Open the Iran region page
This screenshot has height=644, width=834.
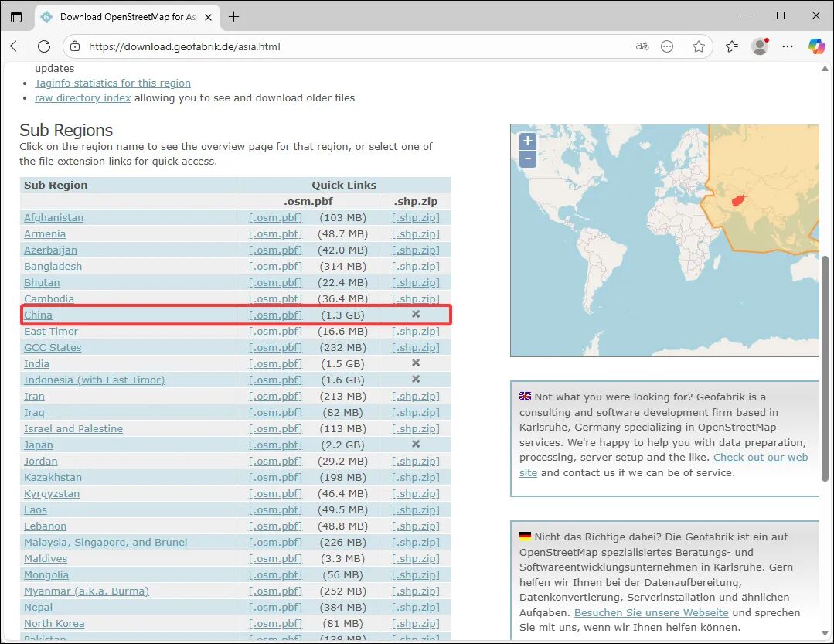click(x=35, y=396)
